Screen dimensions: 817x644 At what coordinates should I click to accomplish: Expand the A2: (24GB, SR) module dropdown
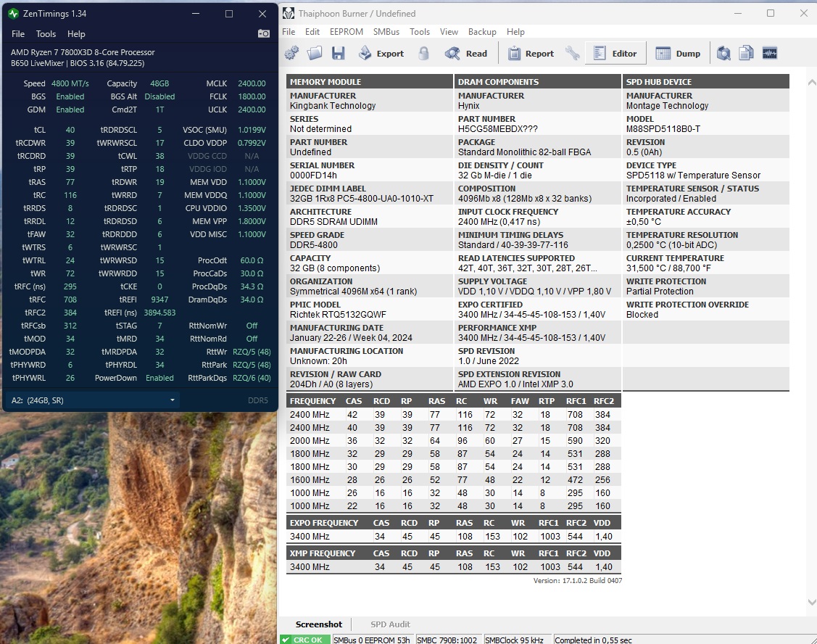click(x=92, y=400)
